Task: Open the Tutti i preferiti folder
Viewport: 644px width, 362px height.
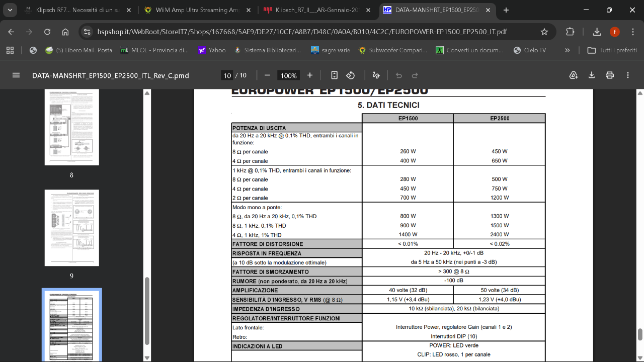Action: point(612,50)
